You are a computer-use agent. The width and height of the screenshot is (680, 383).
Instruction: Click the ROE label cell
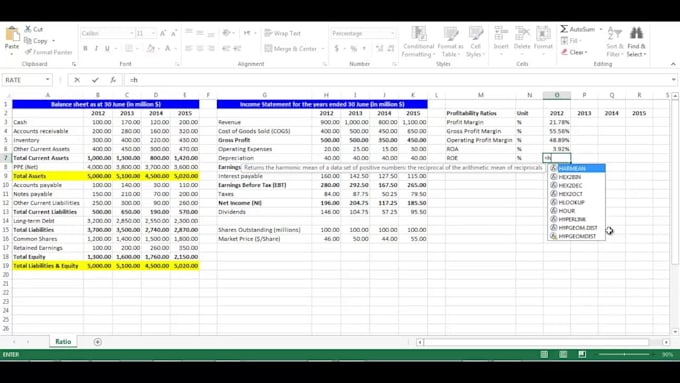point(481,158)
